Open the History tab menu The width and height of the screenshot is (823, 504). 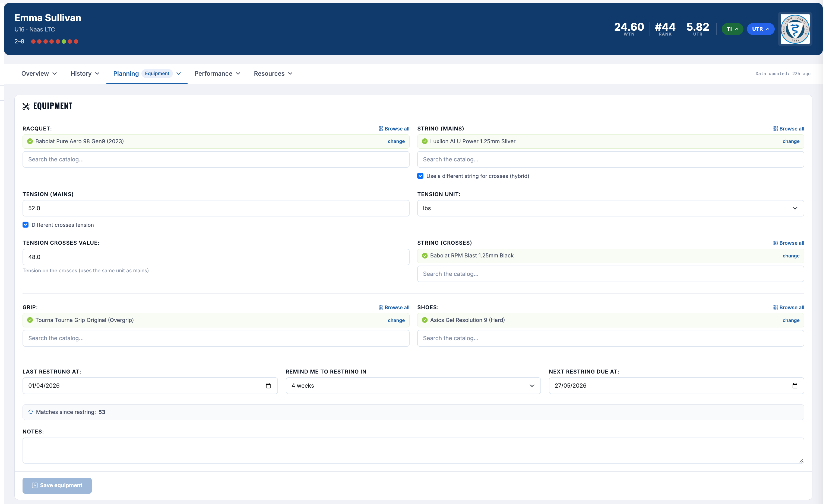85,74
